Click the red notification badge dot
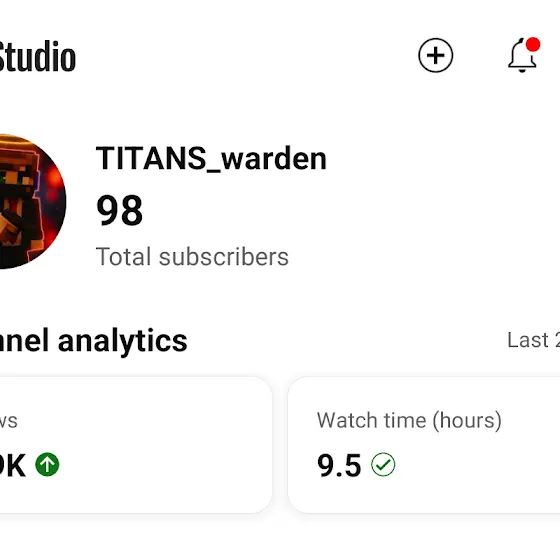560x560 pixels. click(x=533, y=45)
